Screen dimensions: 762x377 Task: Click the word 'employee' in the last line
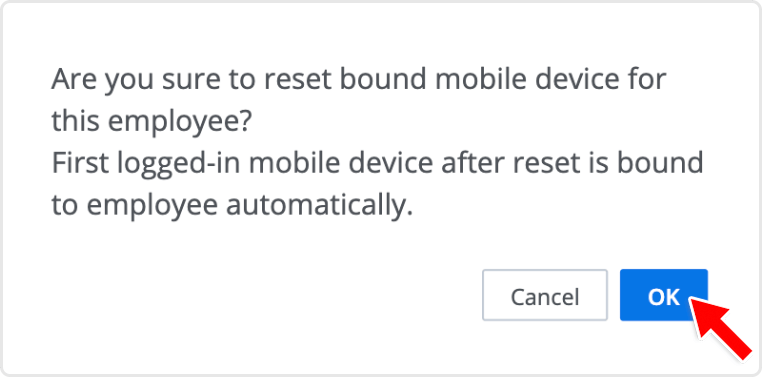click(x=152, y=208)
